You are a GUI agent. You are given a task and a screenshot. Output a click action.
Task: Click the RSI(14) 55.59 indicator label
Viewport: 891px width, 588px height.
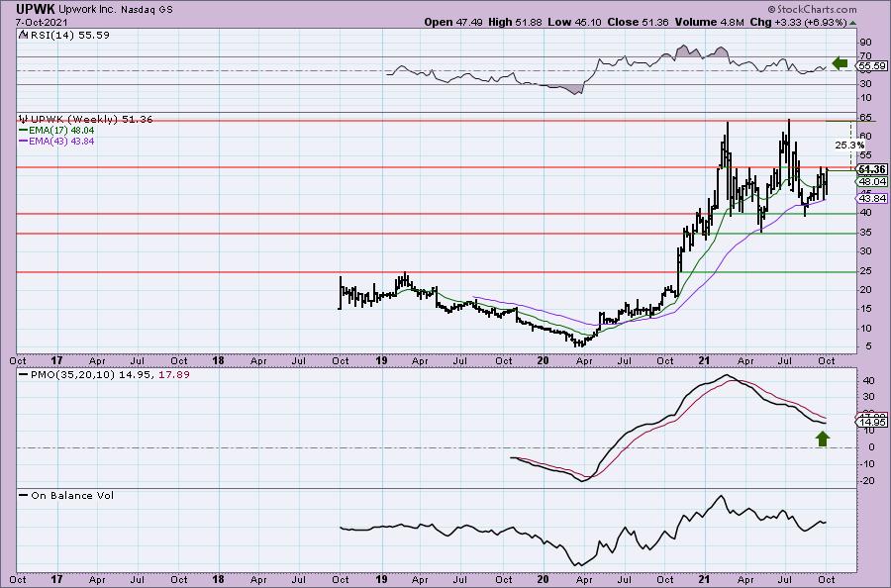pos(70,35)
